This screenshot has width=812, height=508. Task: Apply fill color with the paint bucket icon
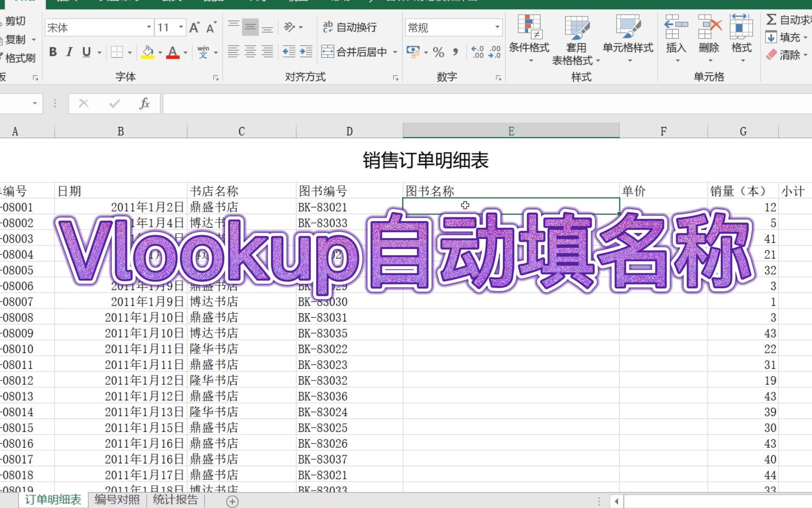(x=148, y=52)
